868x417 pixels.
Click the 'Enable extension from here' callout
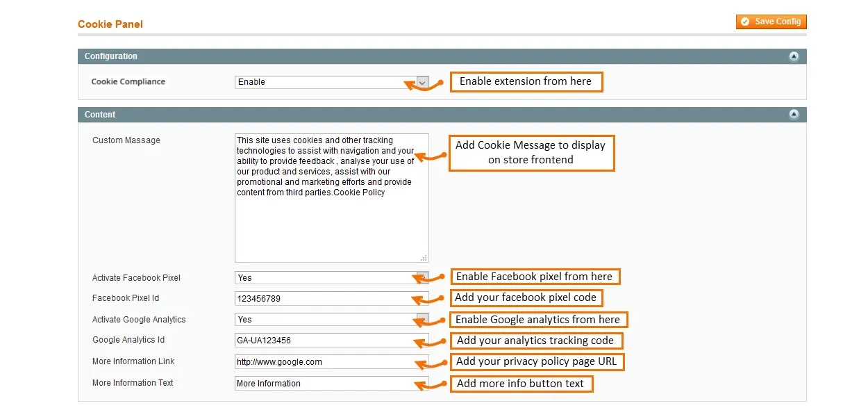tap(526, 81)
